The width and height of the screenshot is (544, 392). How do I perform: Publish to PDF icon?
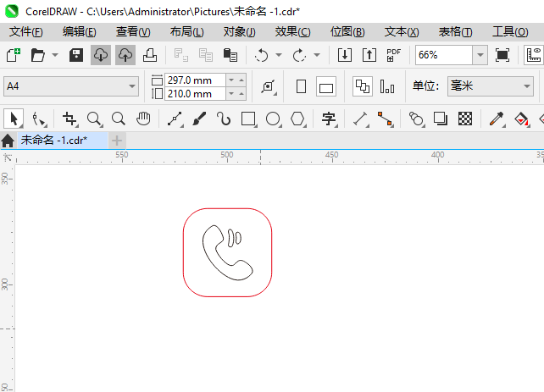pyautogui.click(x=393, y=55)
